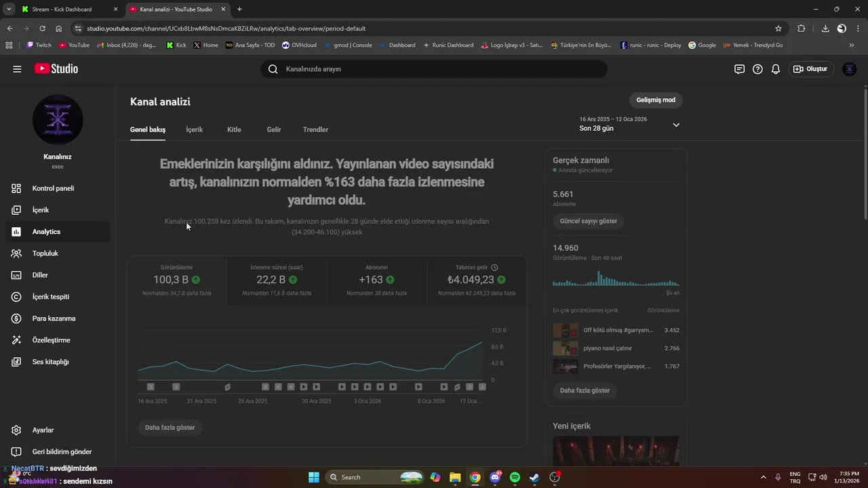The width and height of the screenshot is (868, 488).
Task: Switch to the Genel bakış tab
Action: click(x=148, y=129)
